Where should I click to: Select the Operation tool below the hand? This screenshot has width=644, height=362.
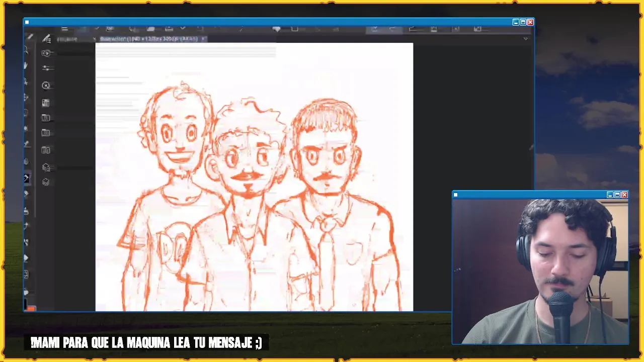[x=26, y=81]
